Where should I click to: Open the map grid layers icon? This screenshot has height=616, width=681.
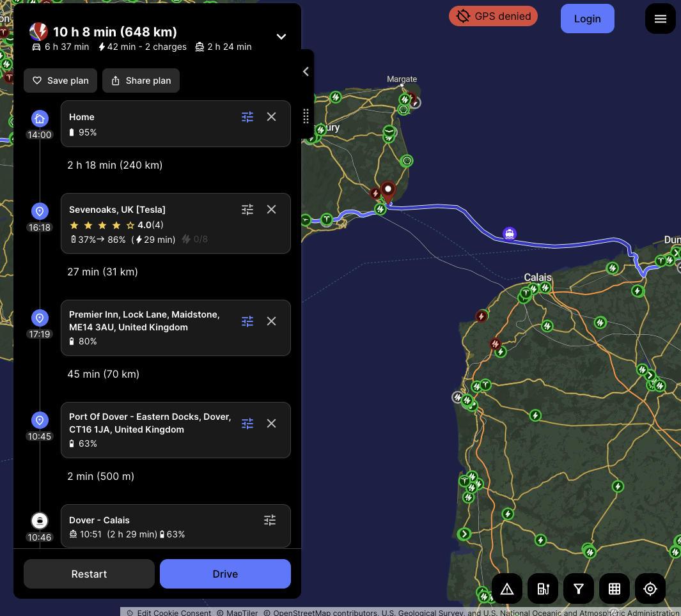coord(614,589)
